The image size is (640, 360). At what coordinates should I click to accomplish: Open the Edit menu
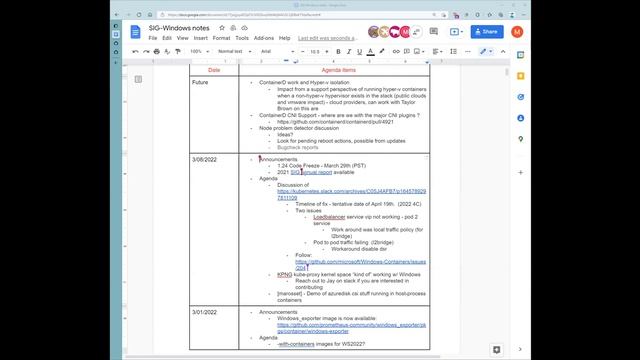click(x=167, y=38)
